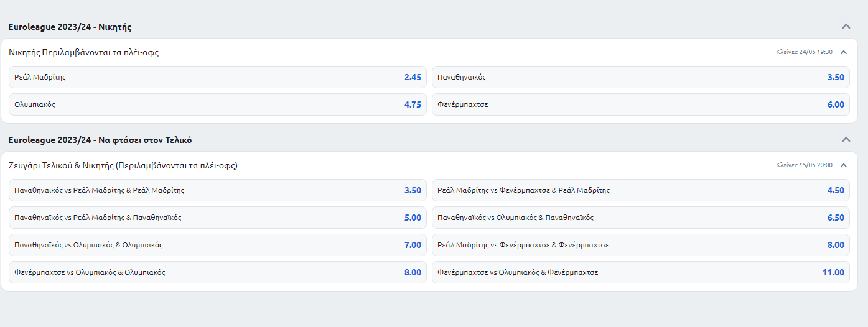Viewport: 868px width, 327px height.
Task: Click the Νικητής Περιλαμβάνονται τα πλέι-οφς title
Action: (84, 53)
